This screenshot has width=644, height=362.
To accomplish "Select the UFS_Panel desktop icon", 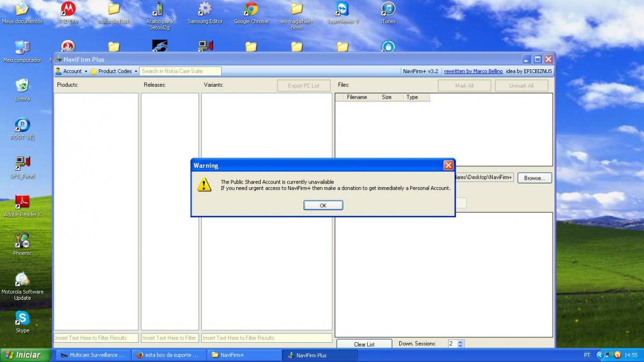I will [22, 167].
